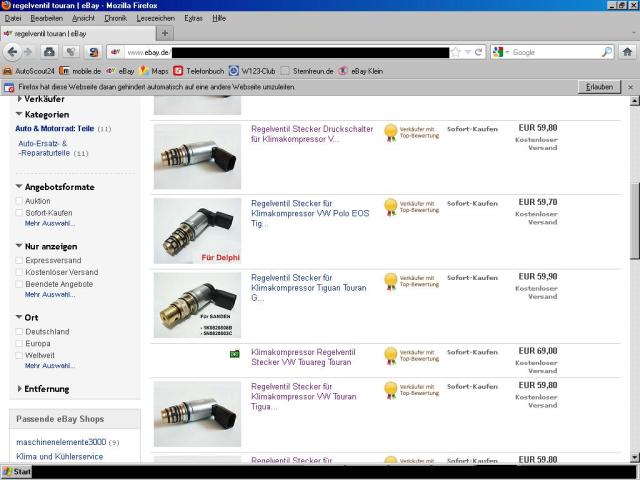Dismiss the redirect notification bar
The image size is (640, 480).
click(631, 87)
